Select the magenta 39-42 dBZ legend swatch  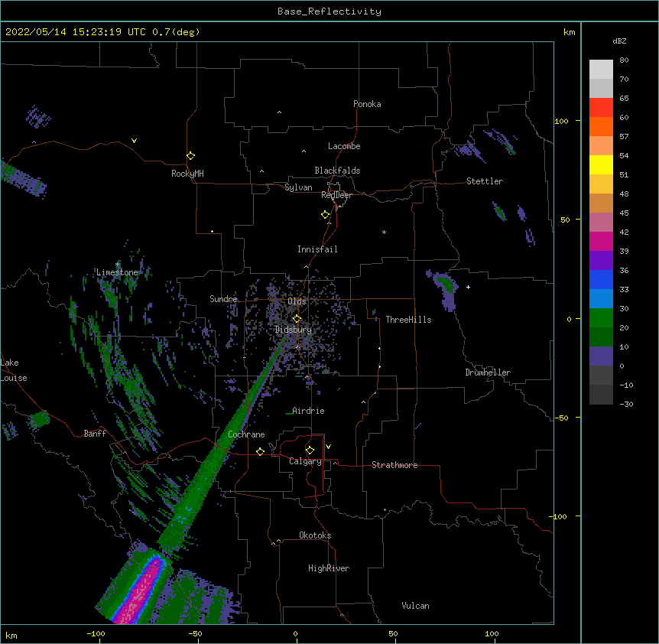tap(601, 241)
